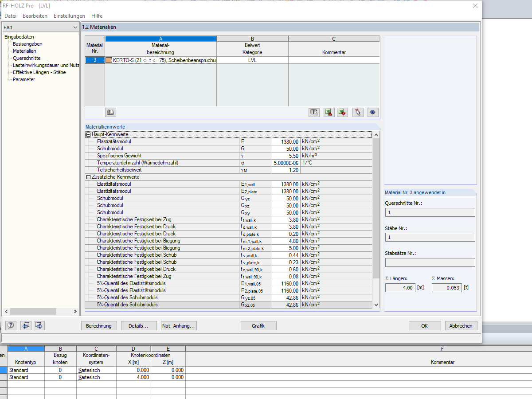
Task: Click the help question mark icon
Action: click(11, 325)
